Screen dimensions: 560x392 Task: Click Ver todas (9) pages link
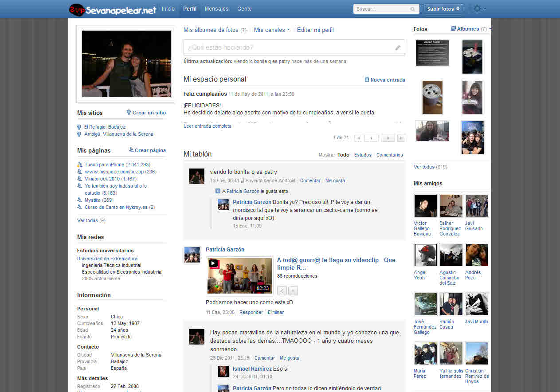coord(91,220)
